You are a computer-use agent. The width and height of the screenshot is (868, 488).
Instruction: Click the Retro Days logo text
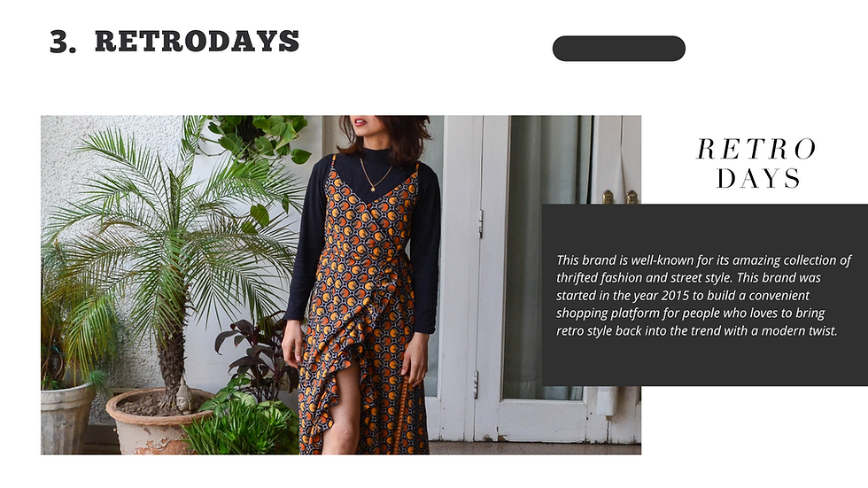point(756,163)
